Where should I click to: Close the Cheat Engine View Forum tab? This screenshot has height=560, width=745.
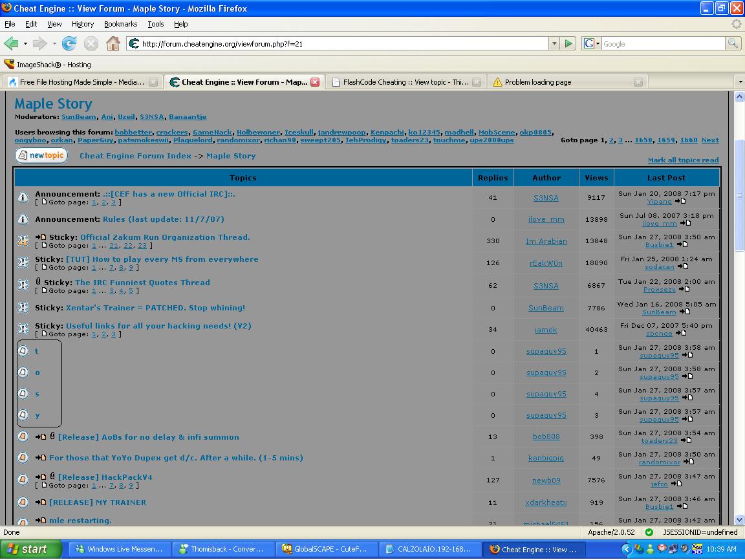tap(314, 82)
